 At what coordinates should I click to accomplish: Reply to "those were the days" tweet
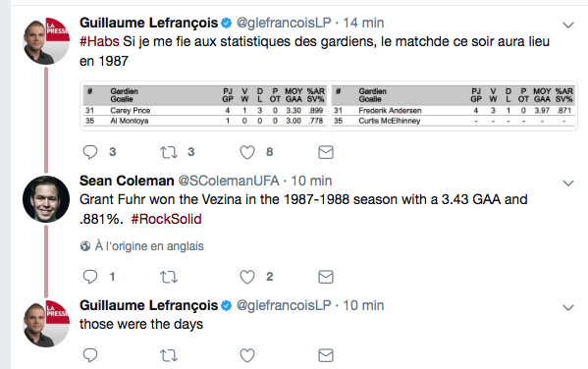[x=90, y=355]
